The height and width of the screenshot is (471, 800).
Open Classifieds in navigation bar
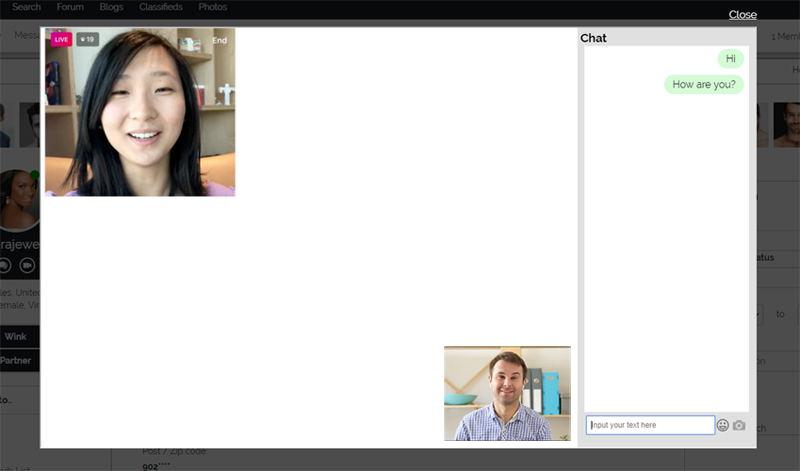(x=161, y=7)
